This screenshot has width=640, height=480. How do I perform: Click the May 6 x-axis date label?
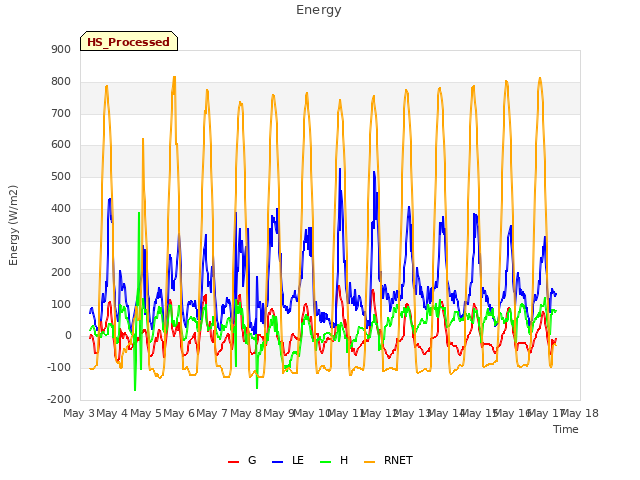[179, 413]
